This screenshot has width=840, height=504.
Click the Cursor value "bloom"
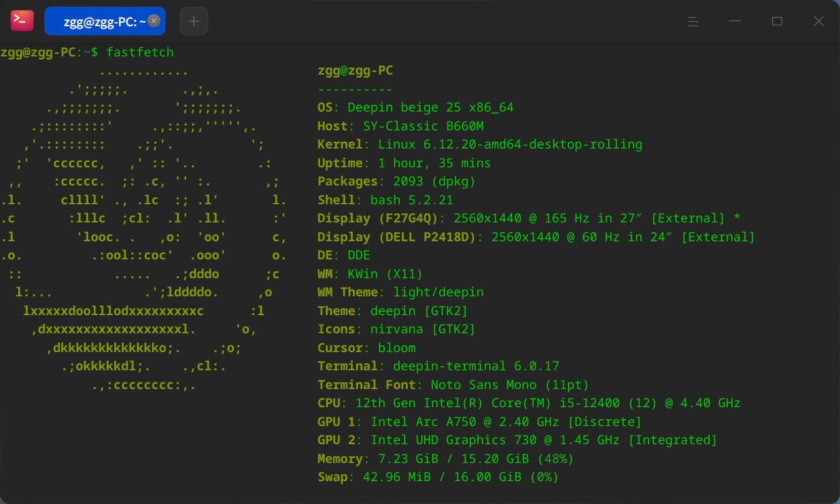(x=396, y=348)
